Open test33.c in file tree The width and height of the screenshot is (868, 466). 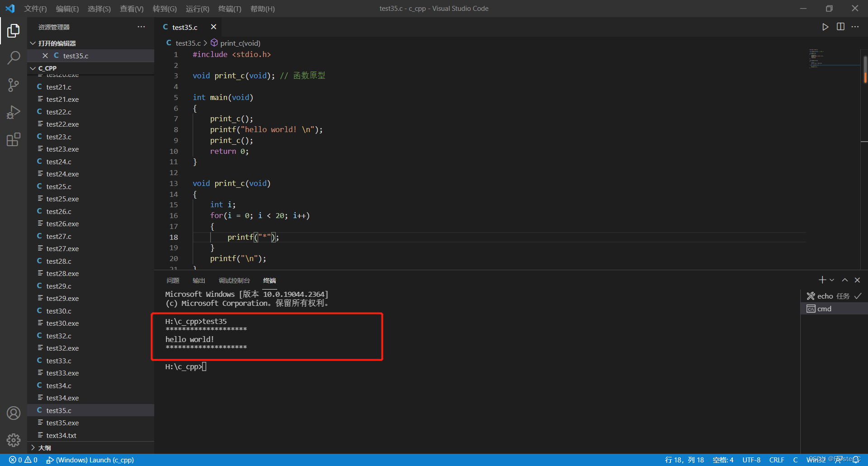[x=90, y=361]
